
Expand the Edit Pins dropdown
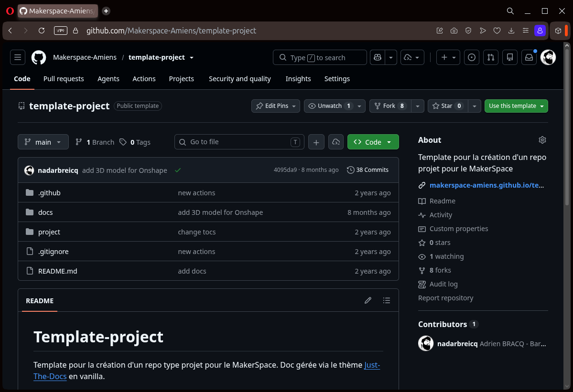[276, 106]
